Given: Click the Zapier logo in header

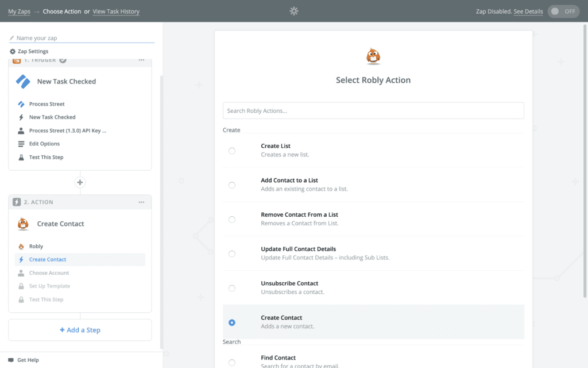Looking at the screenshot, I should pos(294,11).
